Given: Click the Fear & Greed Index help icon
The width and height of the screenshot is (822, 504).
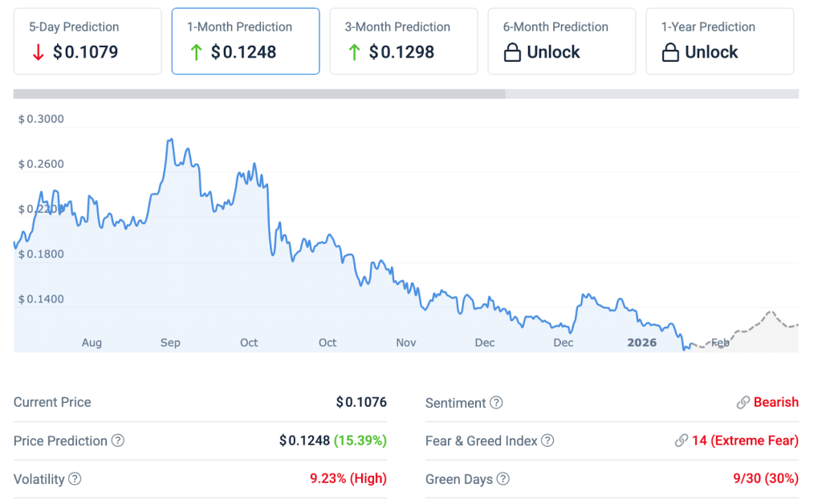Looking at the screenshot, I should point(547,441).
